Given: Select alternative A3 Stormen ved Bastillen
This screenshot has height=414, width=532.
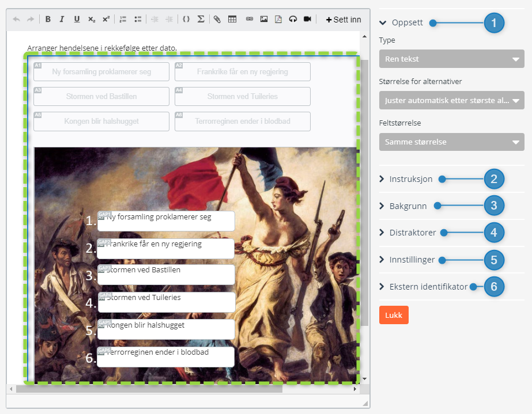Looking at the screenshot, I should click(101, 96).
